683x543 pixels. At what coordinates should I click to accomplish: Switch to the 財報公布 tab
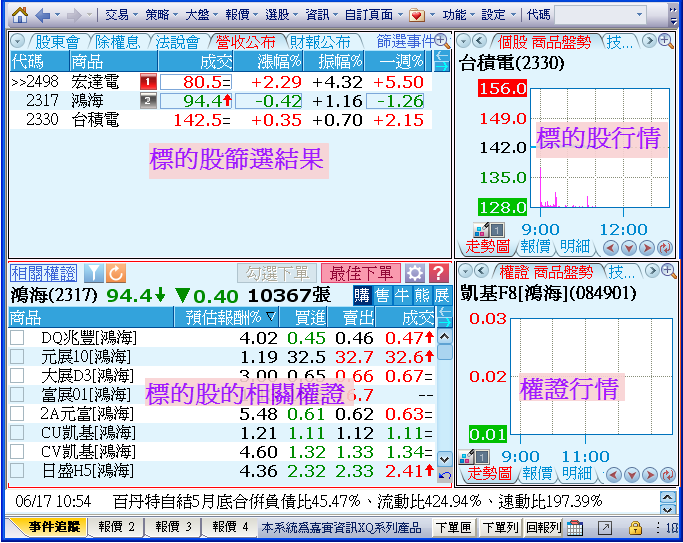click(320, 42)
